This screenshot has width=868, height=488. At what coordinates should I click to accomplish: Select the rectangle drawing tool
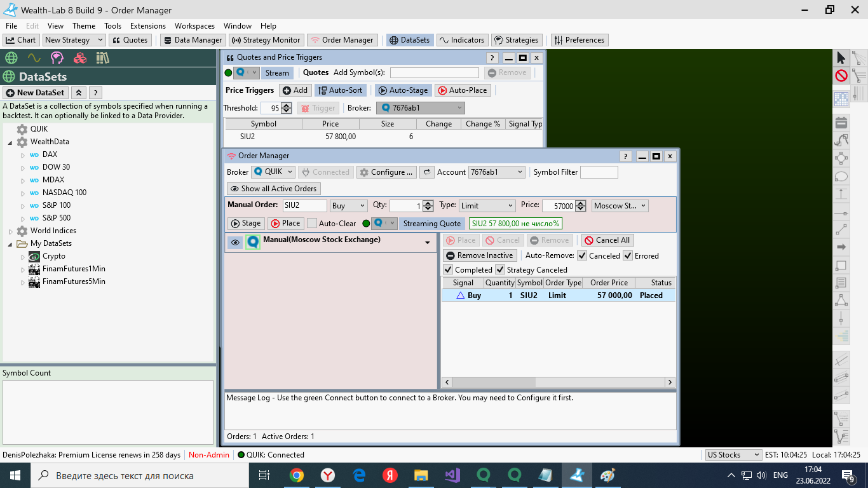point(841,265)
